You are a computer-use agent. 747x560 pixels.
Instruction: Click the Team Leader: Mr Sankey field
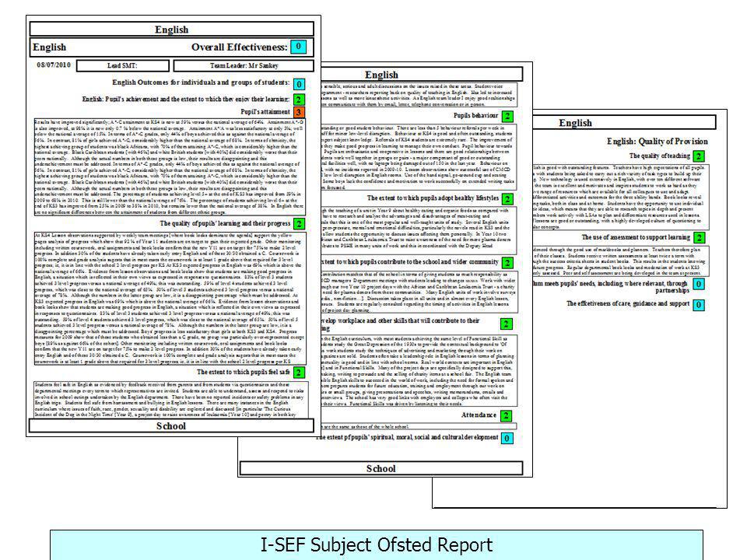[x=244, y=65]
